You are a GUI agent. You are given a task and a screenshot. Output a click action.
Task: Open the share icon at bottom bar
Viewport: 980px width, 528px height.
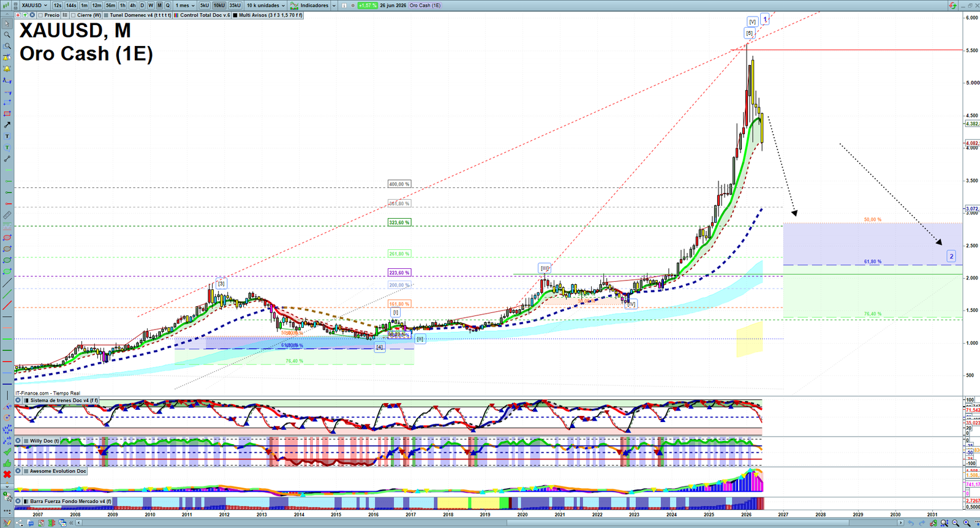click(19, 523)
